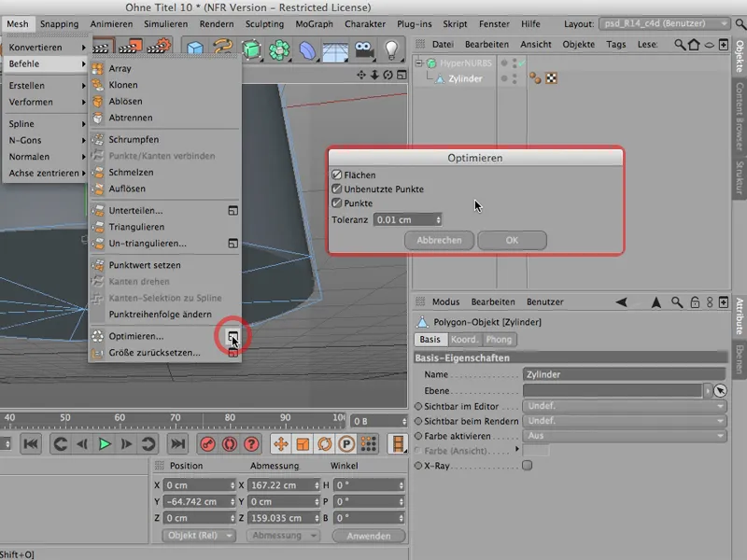Click the green HyperNURBS generator icon
Screen dimensions: 747x560
tap(251, 49)
